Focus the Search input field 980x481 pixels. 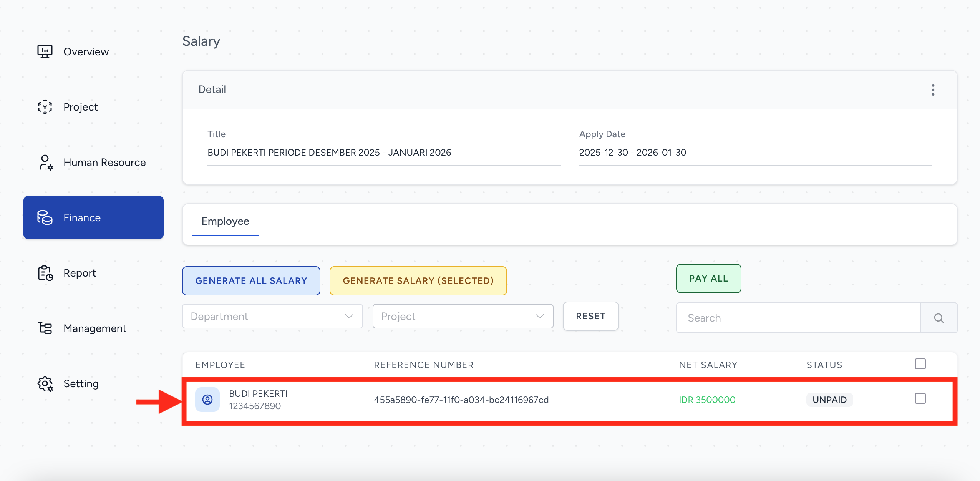(798, 318)
